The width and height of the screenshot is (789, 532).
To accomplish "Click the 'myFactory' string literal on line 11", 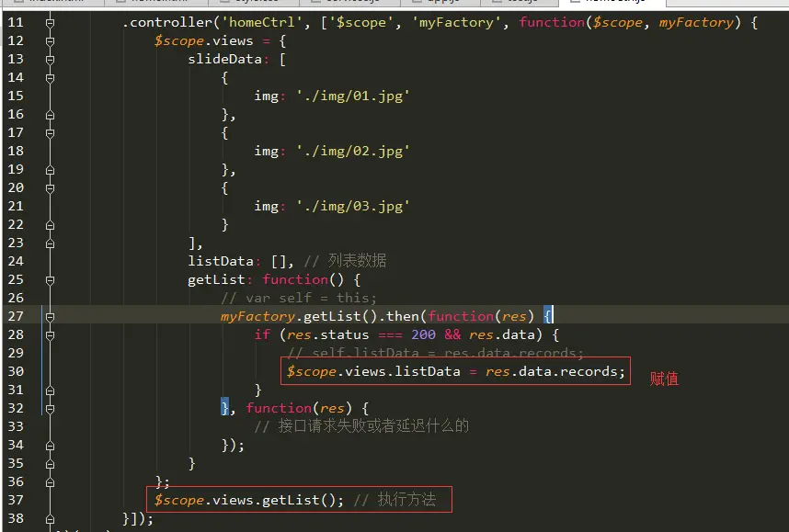I will click(456, 23).
